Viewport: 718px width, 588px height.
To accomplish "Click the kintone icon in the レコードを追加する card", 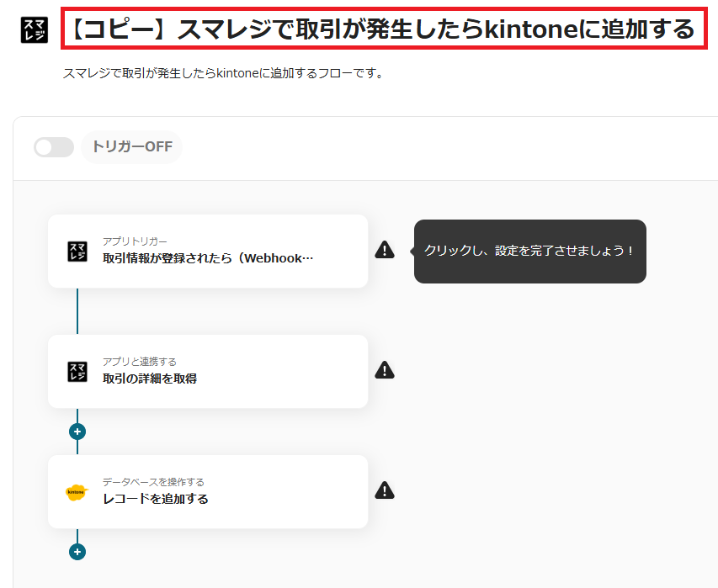I will coord(76,492).
